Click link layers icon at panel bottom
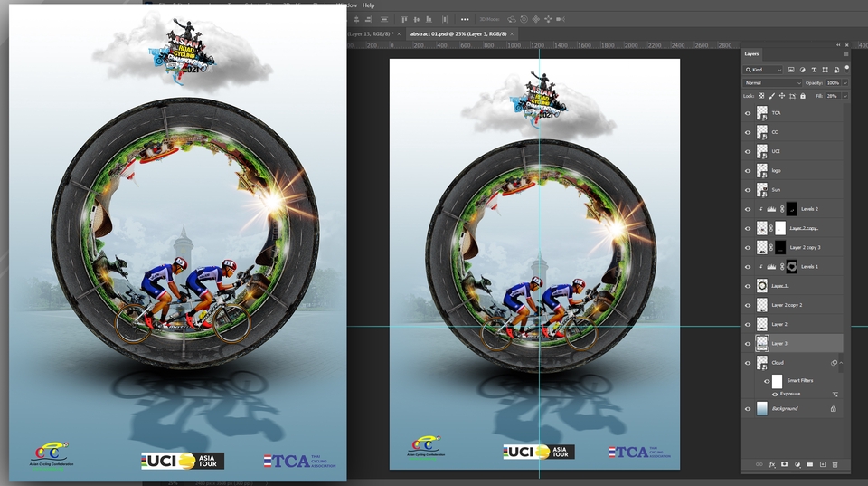Image resolution: width=868 pixels, height=486 pixels. tap(759, 464)
